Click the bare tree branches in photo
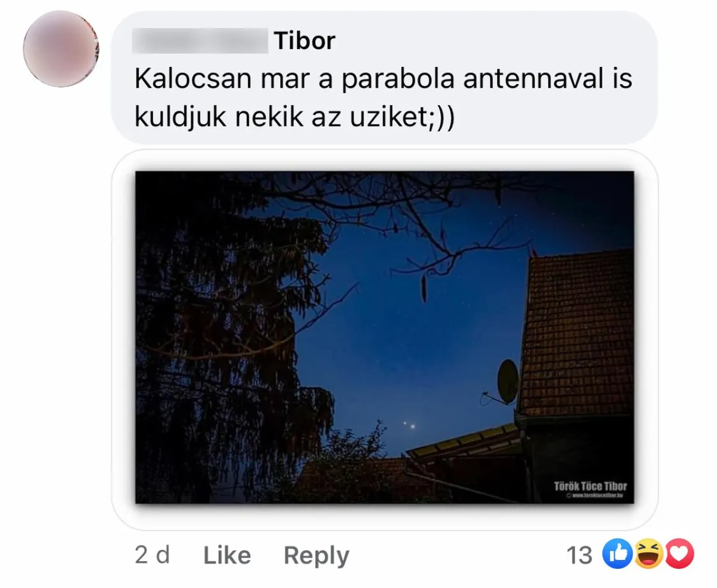The width and height of the screenshot is (717, 588). (411, 215)
